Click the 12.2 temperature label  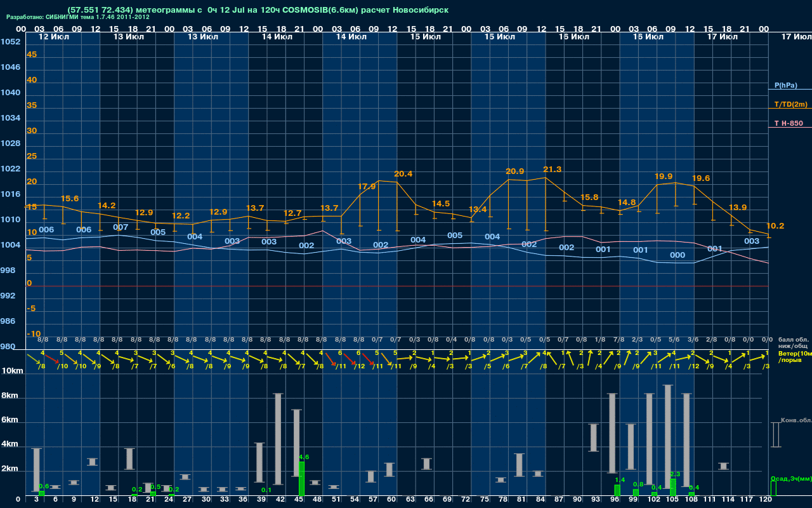tap(181, 216)
